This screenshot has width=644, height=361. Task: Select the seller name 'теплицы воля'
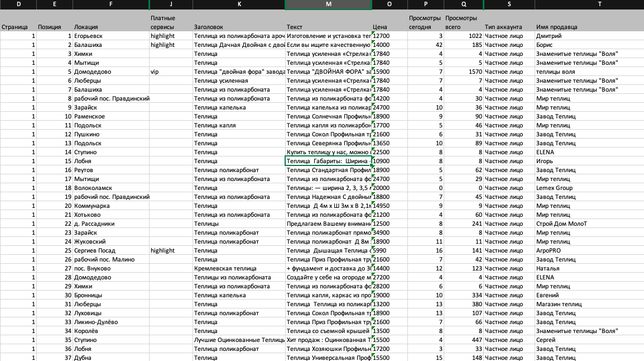589,72
